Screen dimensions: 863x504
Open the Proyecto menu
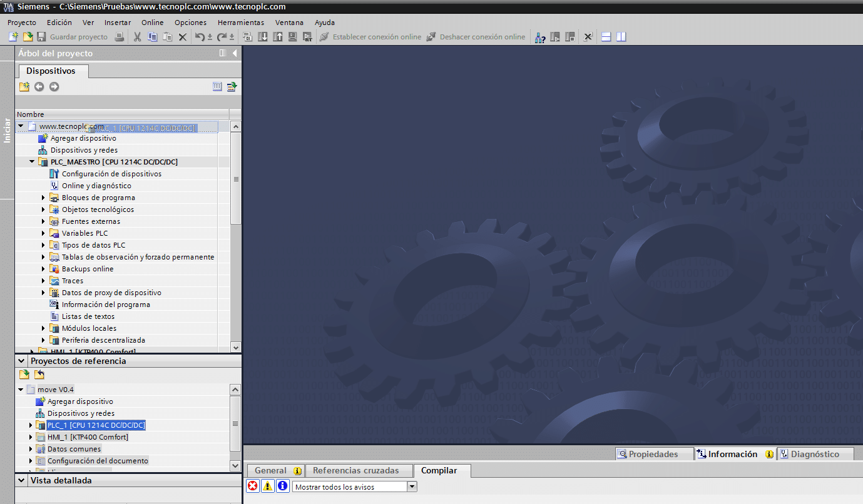(22, 23)
